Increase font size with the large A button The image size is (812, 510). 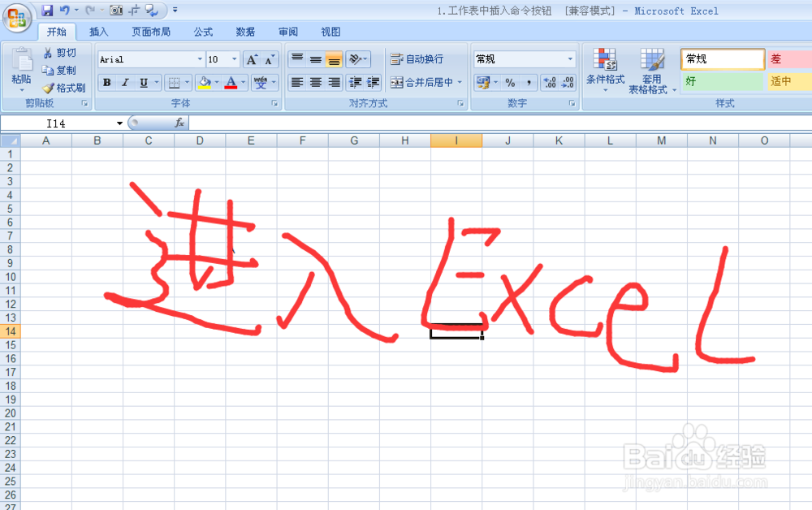pos(253,59)
